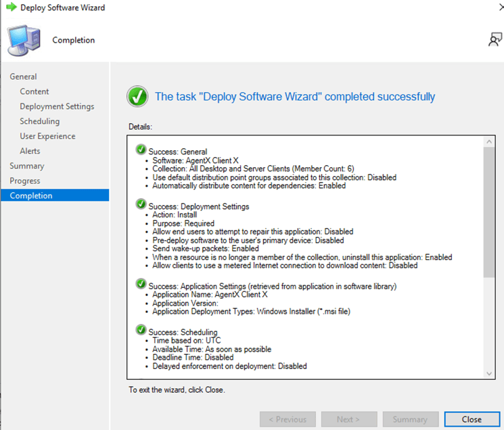Viewport: 504px width, 430px height.
Task: Click 'Application Name: AgentX Client X' line
Action: click(x=210, y=295)
